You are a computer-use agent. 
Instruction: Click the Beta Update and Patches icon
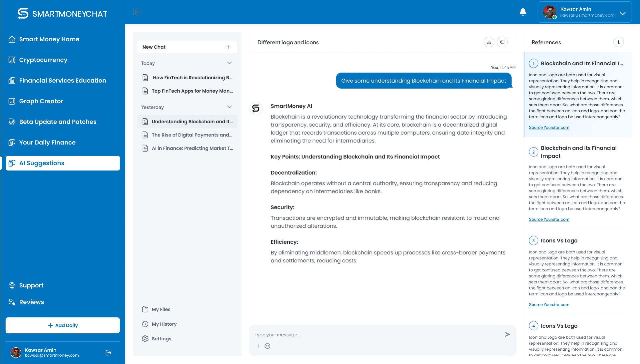12,122
